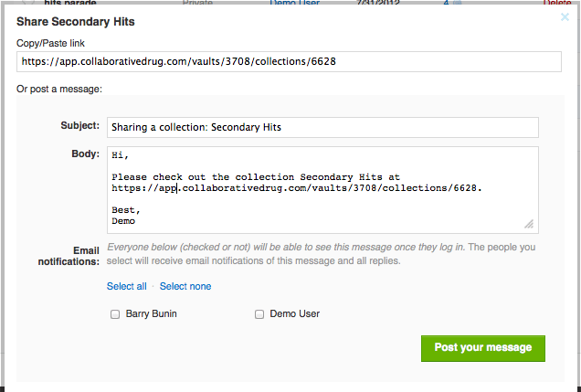Close the Share Secondary Hits dialog
The height and width of the screenshot is (392, 581).
tap(565, 17)
